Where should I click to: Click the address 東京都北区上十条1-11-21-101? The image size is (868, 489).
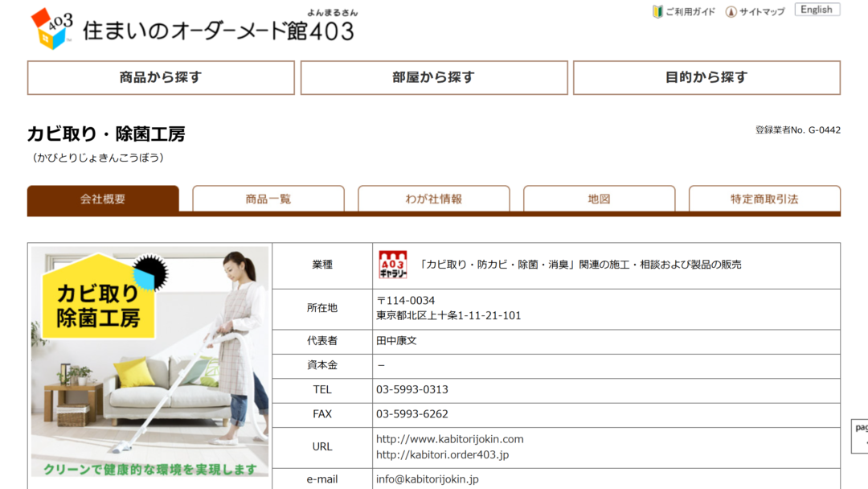pyautogui.click(x=448, y=315)
